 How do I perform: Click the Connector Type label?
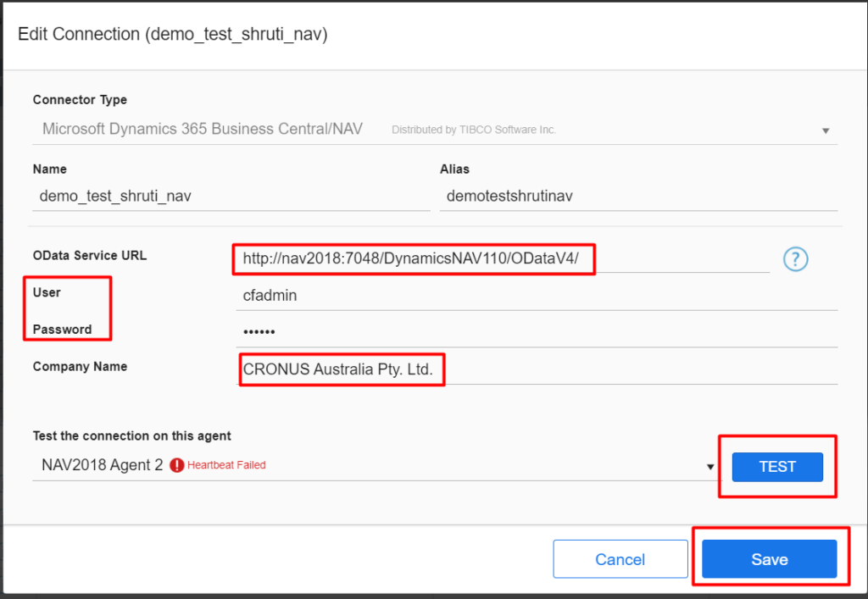[80, 100]
